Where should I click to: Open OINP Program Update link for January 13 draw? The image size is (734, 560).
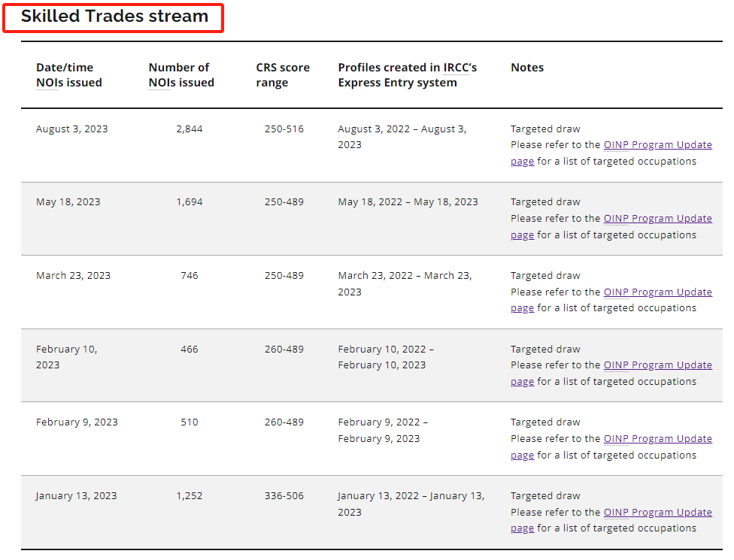point(657,513)
